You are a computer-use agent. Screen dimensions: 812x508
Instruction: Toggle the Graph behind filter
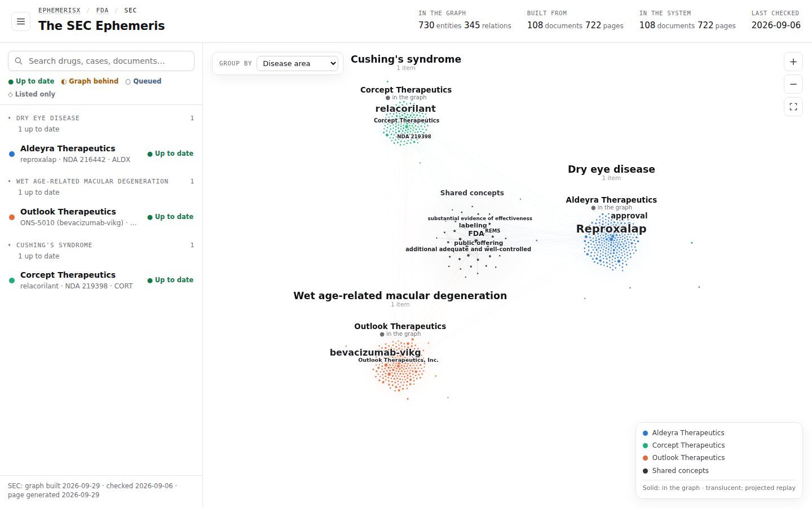tap(90, 81)
